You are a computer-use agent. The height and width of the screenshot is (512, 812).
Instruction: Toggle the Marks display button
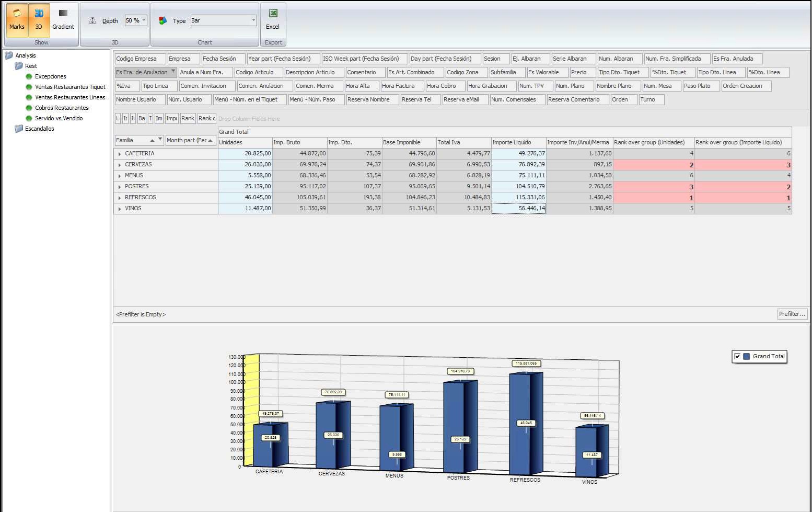pos(17,20)
